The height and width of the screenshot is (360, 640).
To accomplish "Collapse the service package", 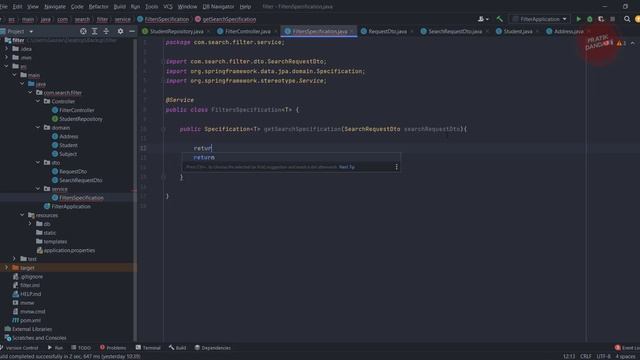I will [38, 189].
